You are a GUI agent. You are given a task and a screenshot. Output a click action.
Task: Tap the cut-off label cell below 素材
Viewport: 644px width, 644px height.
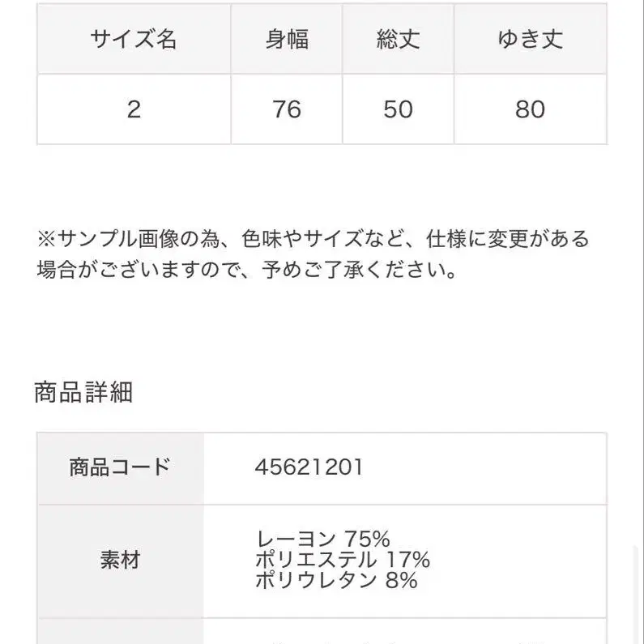pyautogui.click(x=120, y=633)
